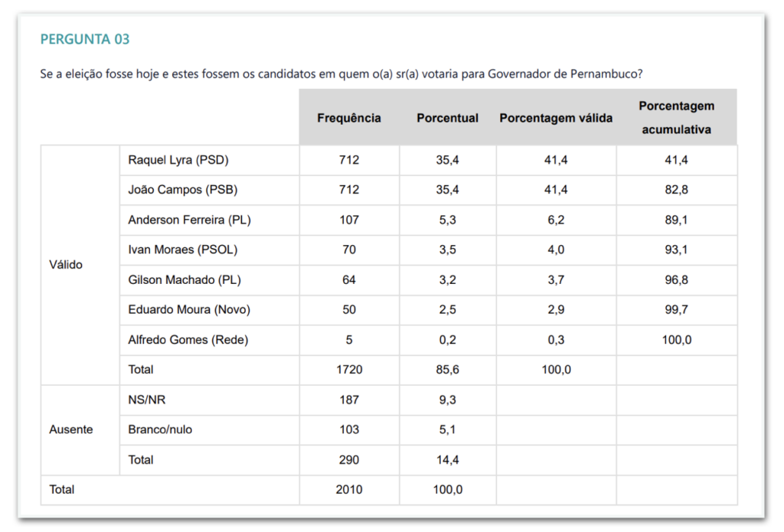Select the 2010 overall total frequency cell
The height and width of the screenshot is (532, 784).
click(x=348, y=489)
